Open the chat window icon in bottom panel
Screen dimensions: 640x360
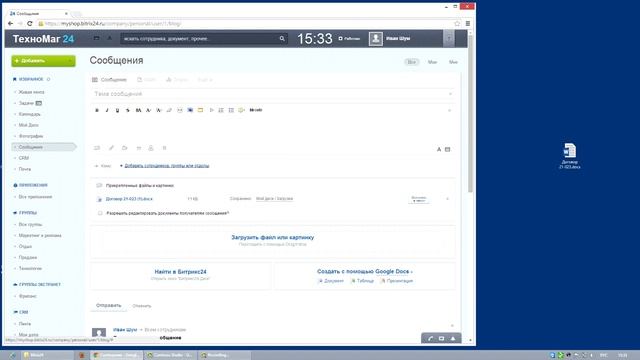(x=441, y=338)
